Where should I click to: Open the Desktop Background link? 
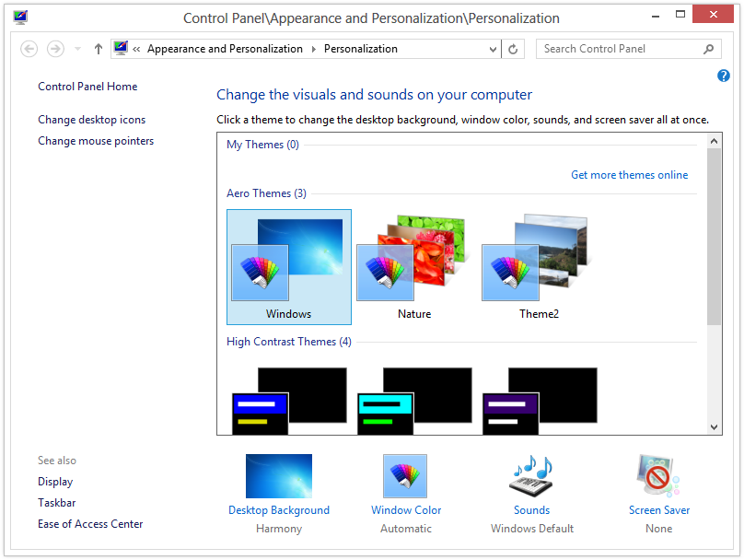pos(279,510)
